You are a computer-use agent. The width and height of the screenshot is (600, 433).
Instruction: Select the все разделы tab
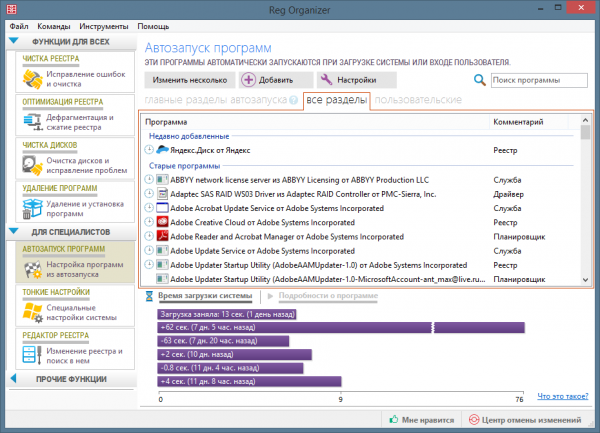click(x=337, y=101)
